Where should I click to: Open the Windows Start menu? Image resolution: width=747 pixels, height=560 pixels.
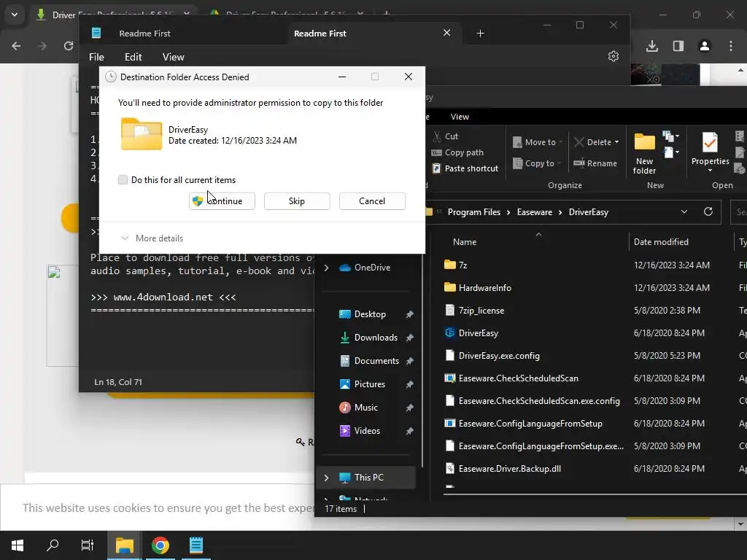click(x=18, y=545)
